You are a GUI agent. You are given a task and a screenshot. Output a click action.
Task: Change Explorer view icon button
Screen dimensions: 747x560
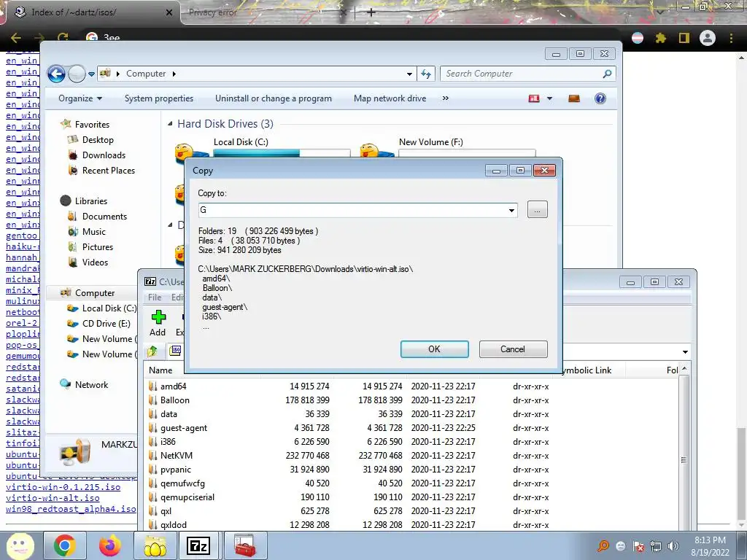click(x=534, y=98)
